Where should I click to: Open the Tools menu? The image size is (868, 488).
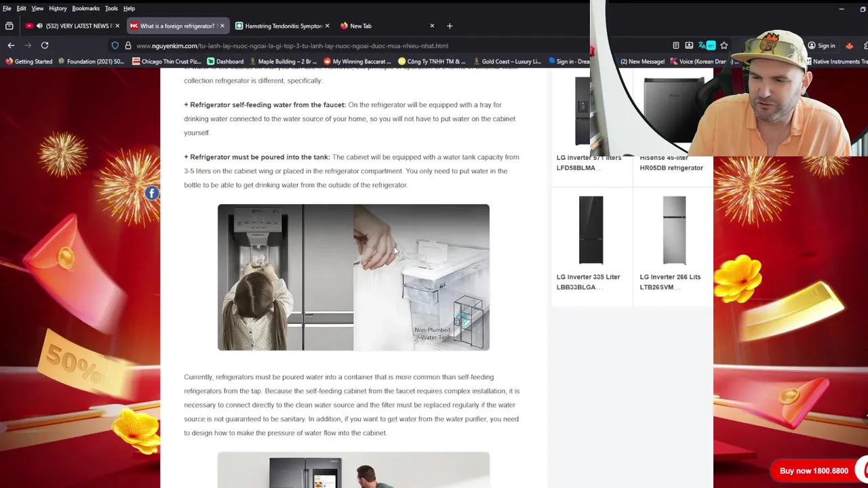point(111,8)
